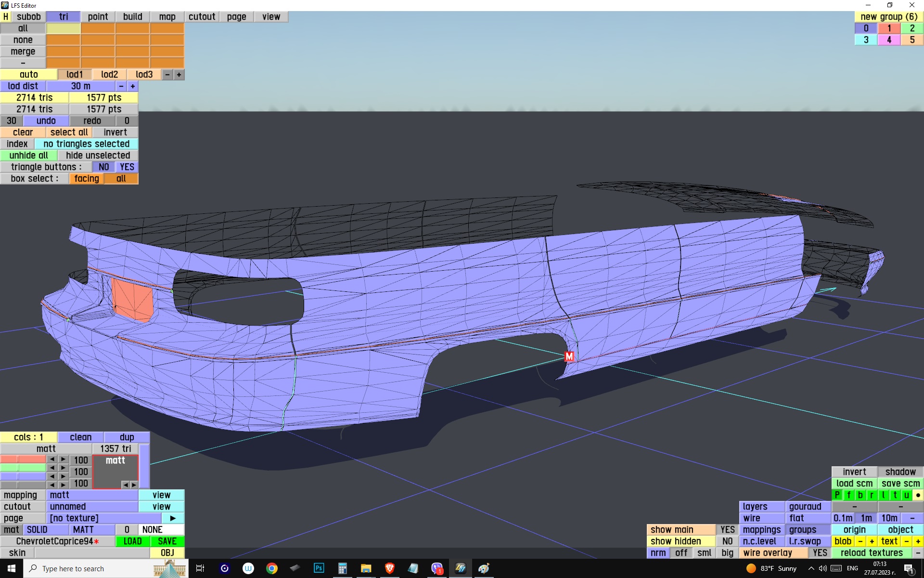Open the SOLID material type selector
The width and height of the screenshot is (924, 578).
coord(37,530)
